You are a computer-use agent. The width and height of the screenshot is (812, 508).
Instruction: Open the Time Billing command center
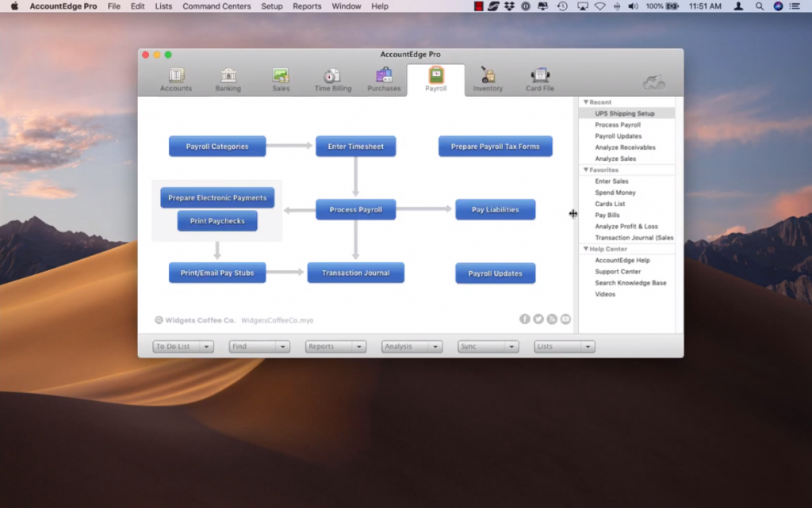point(332,79)
